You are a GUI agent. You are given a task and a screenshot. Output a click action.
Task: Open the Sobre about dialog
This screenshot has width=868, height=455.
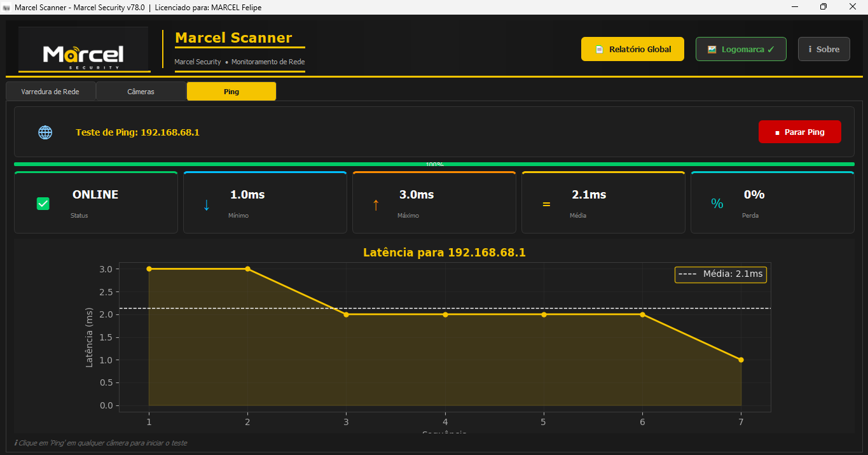point(823,49)
